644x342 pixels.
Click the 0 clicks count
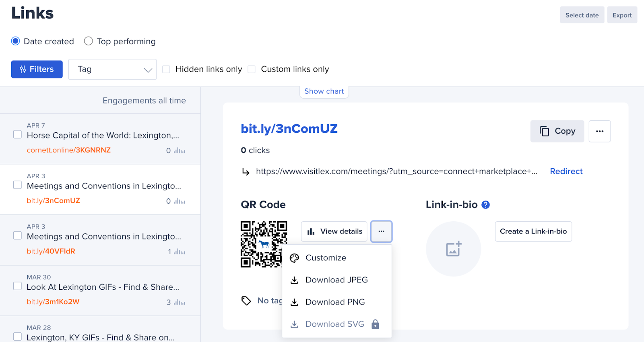[x=255, y=150]
